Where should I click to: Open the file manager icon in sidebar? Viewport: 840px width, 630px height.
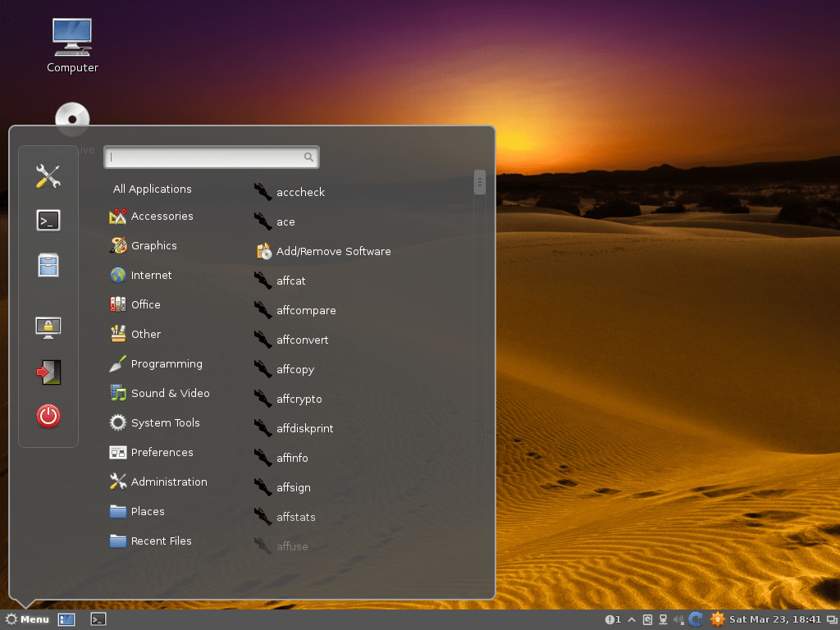(x=48, y=265)
